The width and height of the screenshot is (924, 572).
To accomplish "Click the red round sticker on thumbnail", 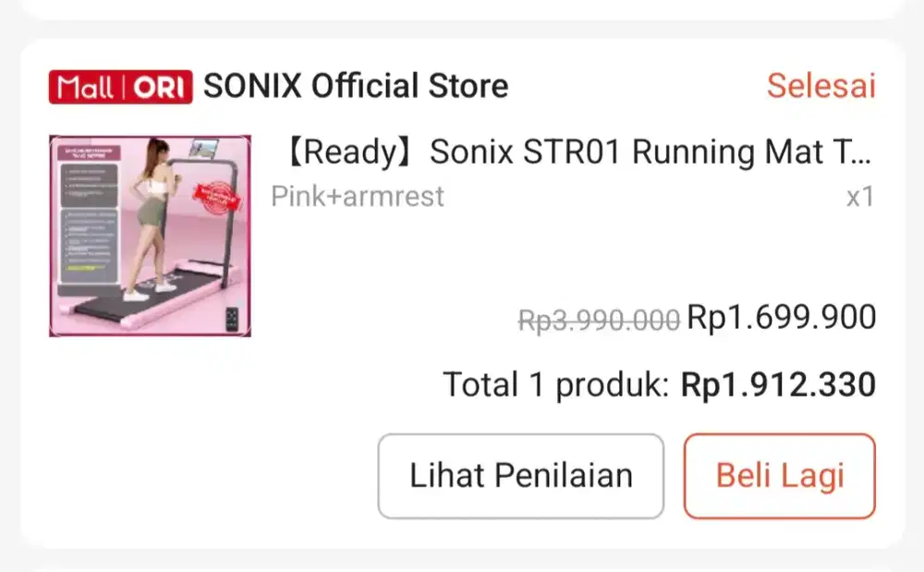I will (x=213, y=197).
